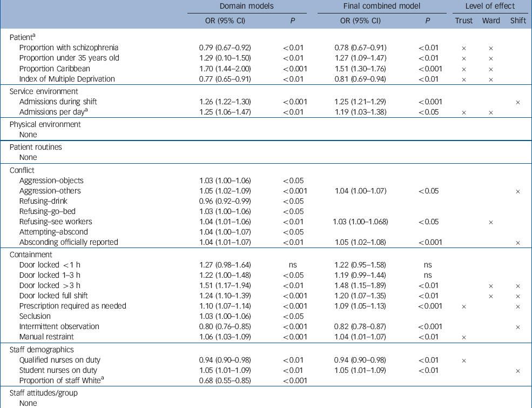
Task: Click the Ward × mark for Door locked full shift
Action: click(x=491, y=296)
